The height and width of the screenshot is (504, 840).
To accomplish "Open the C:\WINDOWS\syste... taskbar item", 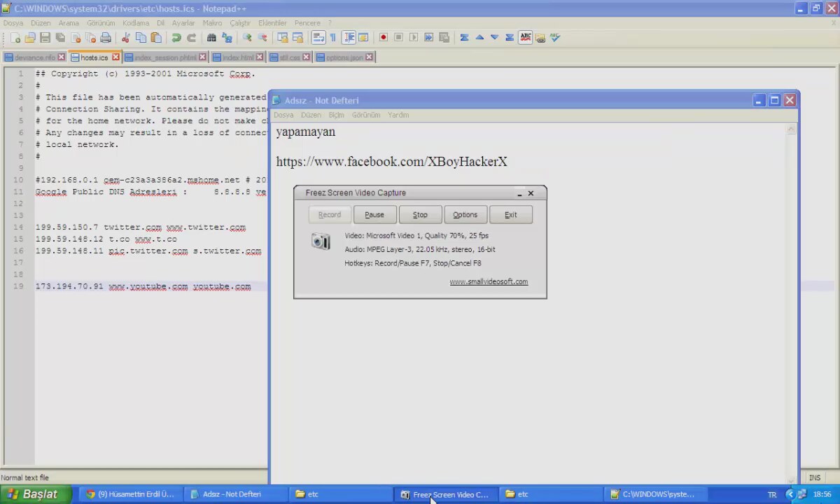I will [x=656, y=494].
